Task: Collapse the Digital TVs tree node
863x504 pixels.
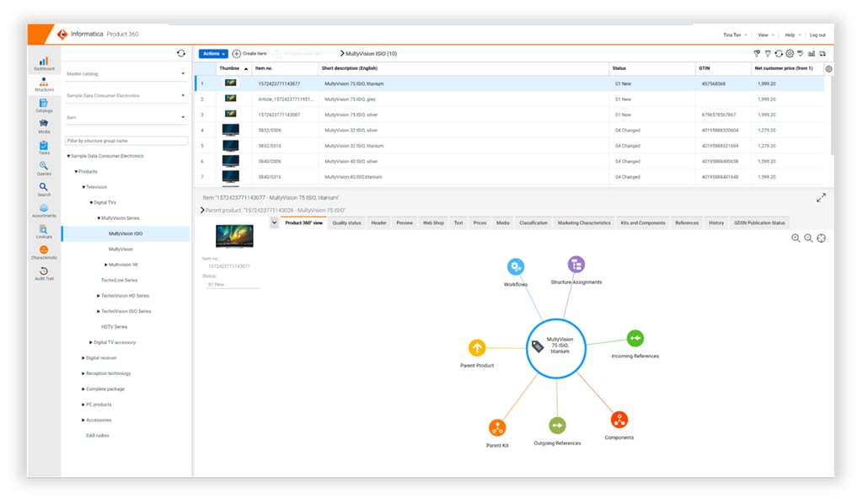Action: 91,202
